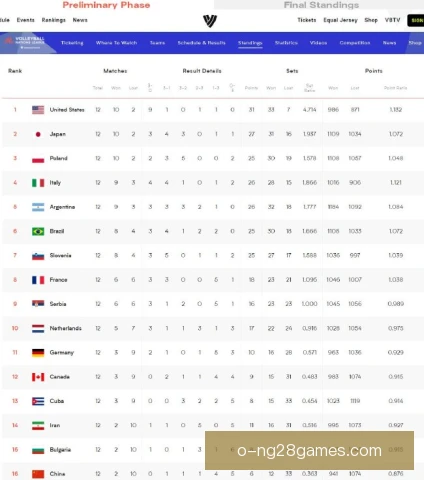Open the Statistics menu item
424x480 pixels.
pyautogui.click(x=286, y=43)
